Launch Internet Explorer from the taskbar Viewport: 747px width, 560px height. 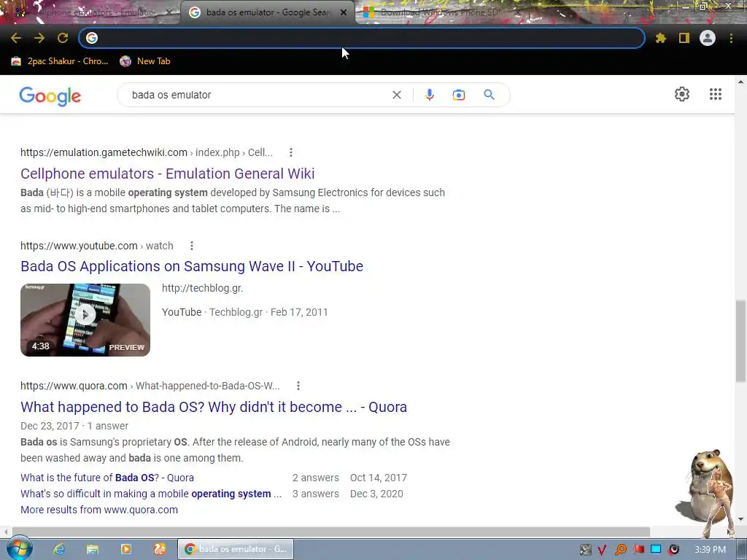click(59, 549)
